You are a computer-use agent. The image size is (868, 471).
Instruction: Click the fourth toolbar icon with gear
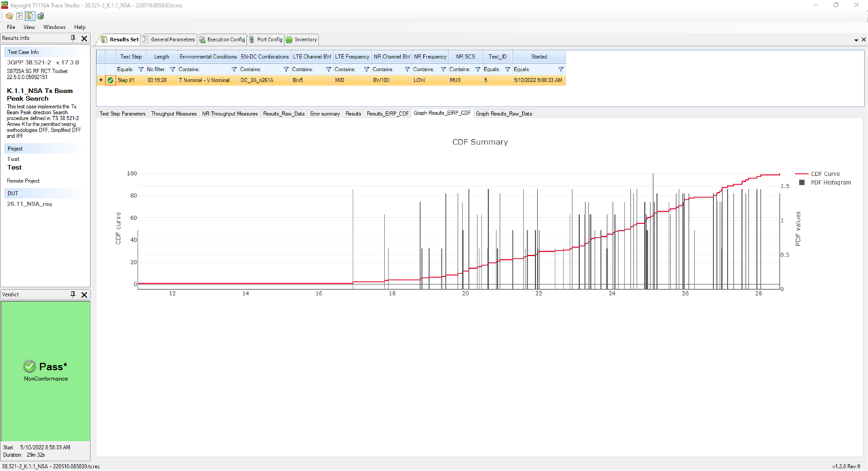click(x=41, y=16)
